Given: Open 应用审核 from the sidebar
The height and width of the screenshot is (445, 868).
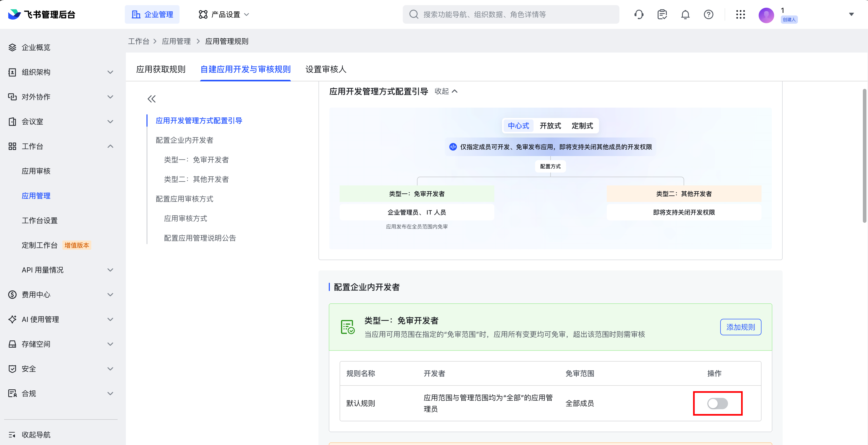Looking at the screenshot, I should 36,171.
